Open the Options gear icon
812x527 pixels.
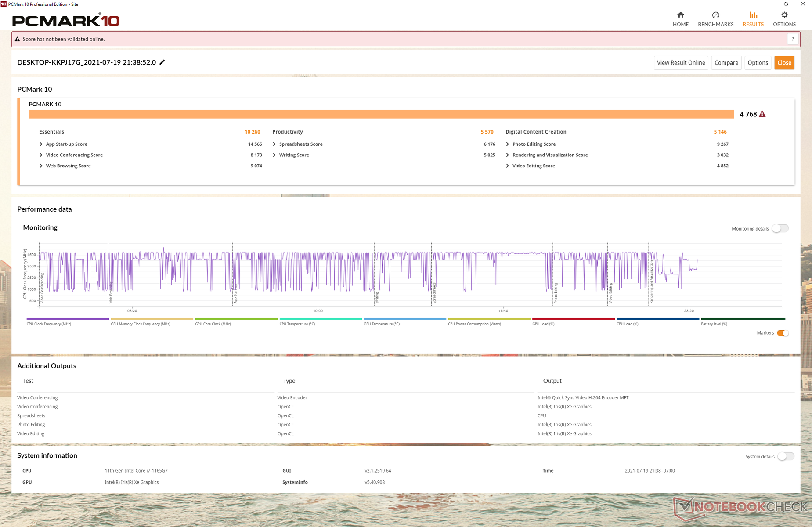click(x=784, y=15)
